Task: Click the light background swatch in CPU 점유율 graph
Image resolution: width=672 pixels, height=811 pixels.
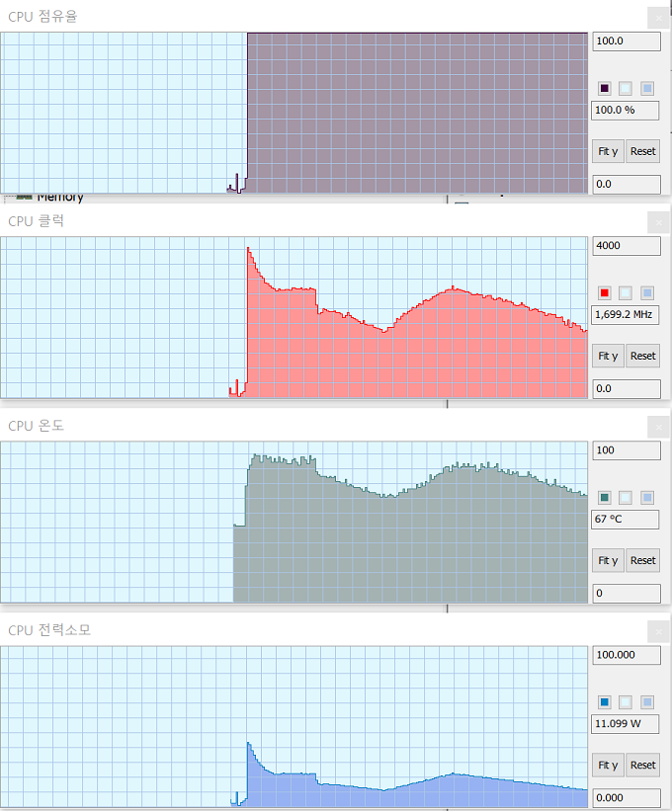Action: (x=626, y=89)
